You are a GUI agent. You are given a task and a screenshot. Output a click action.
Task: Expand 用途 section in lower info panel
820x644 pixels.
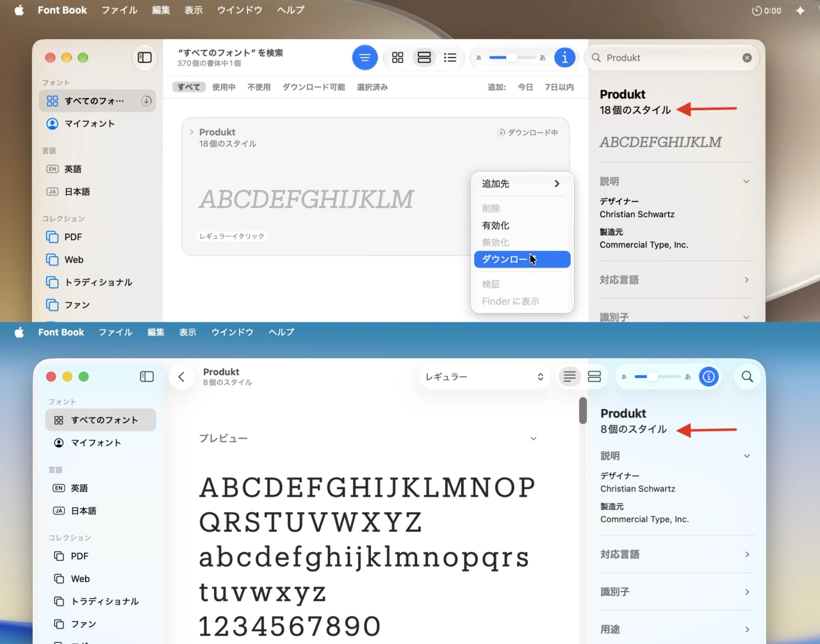(x=747, y=630)
